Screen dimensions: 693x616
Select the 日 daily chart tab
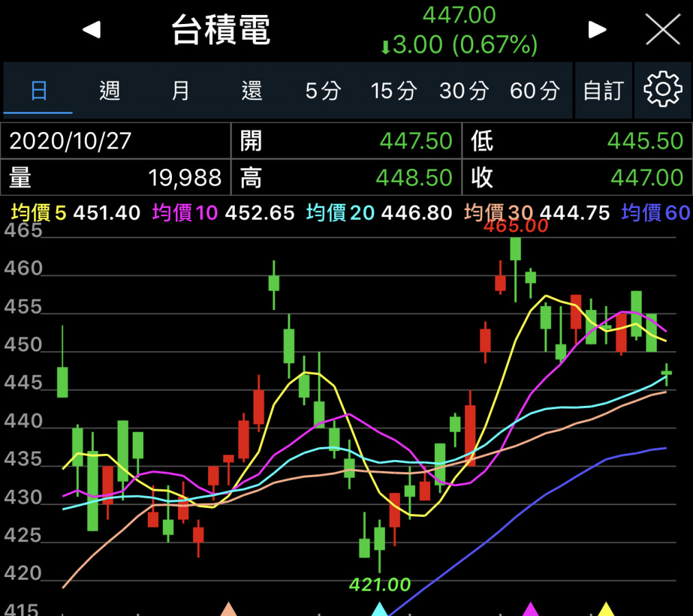pyautogui.click(x=38, y=90)
